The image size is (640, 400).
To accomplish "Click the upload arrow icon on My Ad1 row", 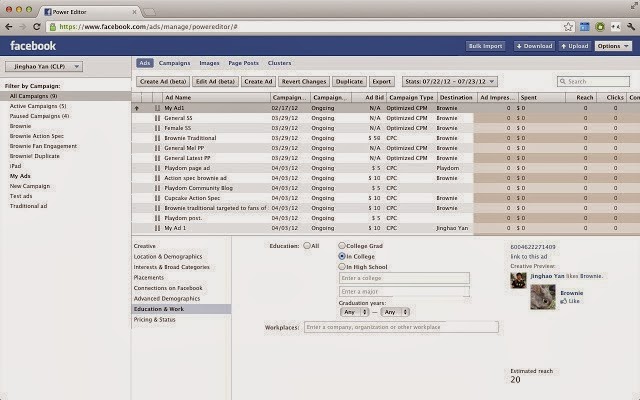I will pos(137,108).
